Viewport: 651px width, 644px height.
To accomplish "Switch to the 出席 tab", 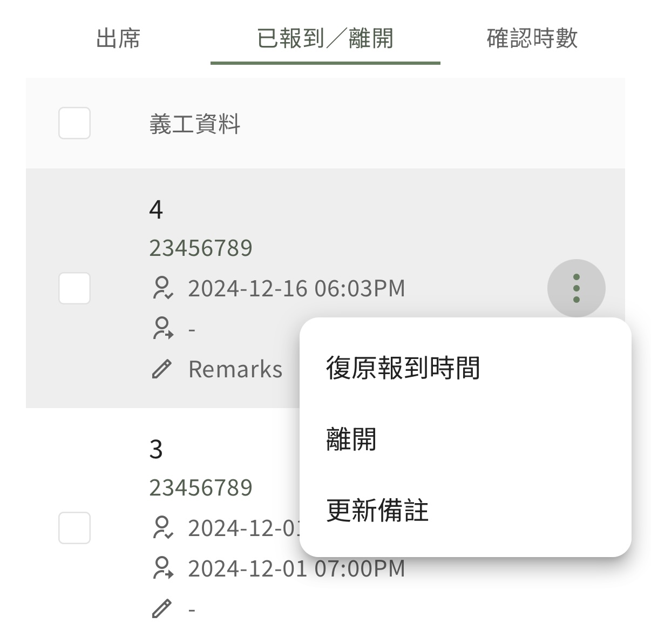I will 118,38.
